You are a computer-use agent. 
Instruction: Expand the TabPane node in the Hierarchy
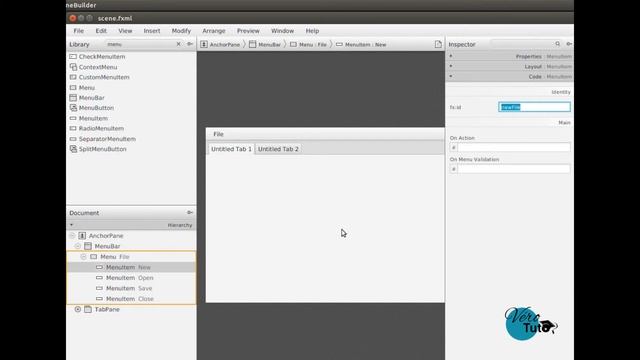[78, 309]
